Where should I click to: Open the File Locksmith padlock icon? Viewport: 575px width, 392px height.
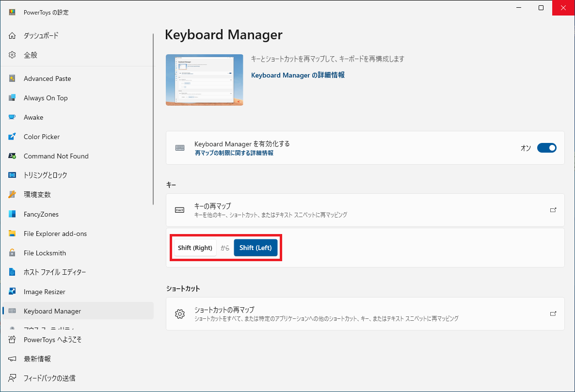(12, 253)
